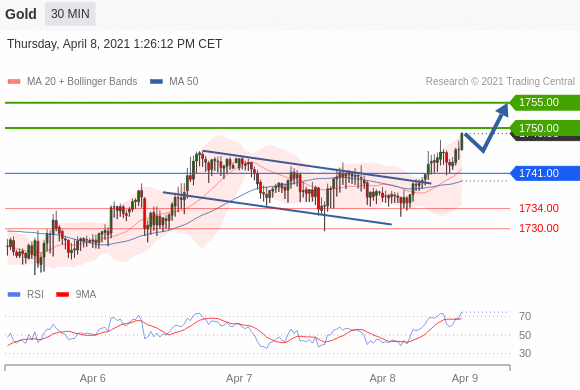The width and height of the screenshot is (580, 390).
Task: Click the 1755.00 green price tag
Action: coord(544,102)
